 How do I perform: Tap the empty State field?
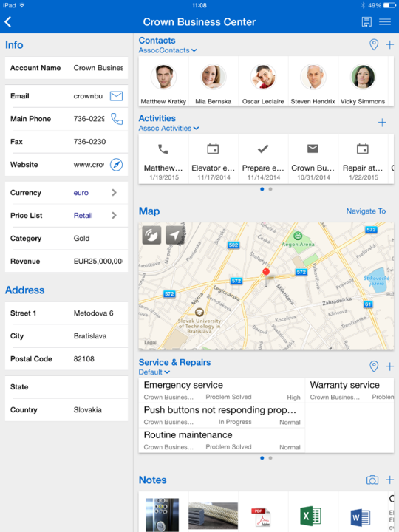pos(66,386)
